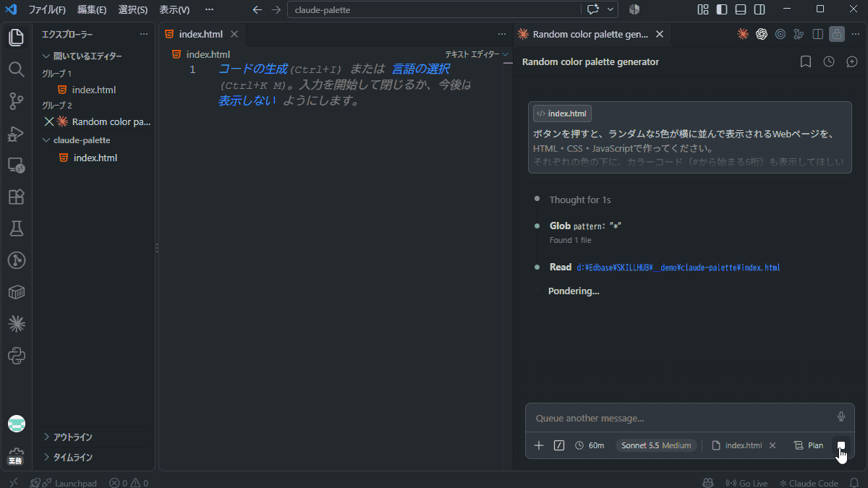Open the Sonnet 5.5 Medium model selector
868x488 pixels.
[656, 445]
